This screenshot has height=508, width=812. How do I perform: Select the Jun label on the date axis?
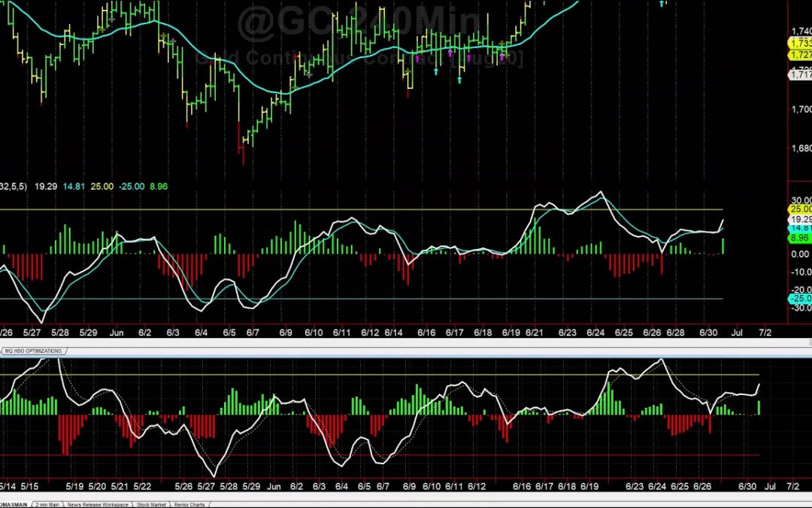(117, 331)
